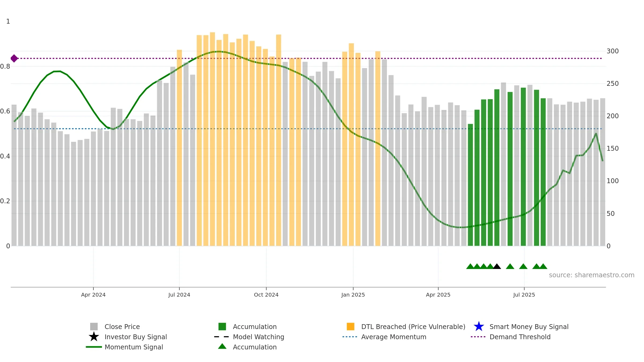This screenshot has height=362, width=644.
Task: Click the Apr 2025 axis label
Action: pyautogui.click(x=438, y=295)
